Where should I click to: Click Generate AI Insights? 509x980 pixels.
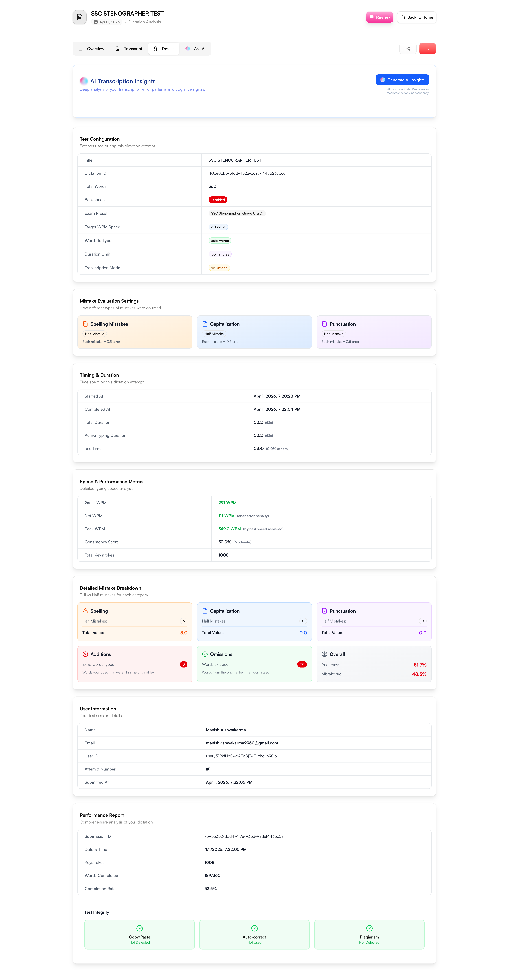click(x=402, y=80)
